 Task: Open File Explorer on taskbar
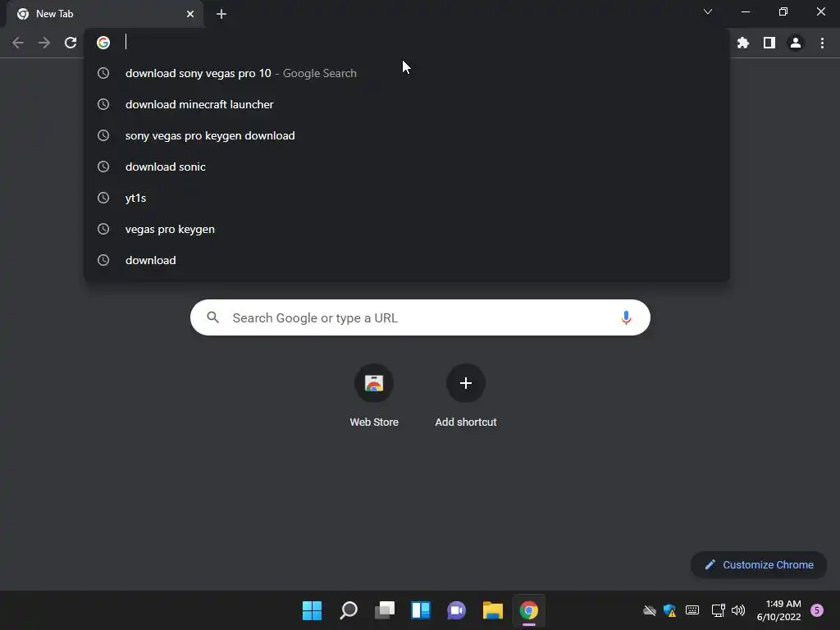[493, 610]
